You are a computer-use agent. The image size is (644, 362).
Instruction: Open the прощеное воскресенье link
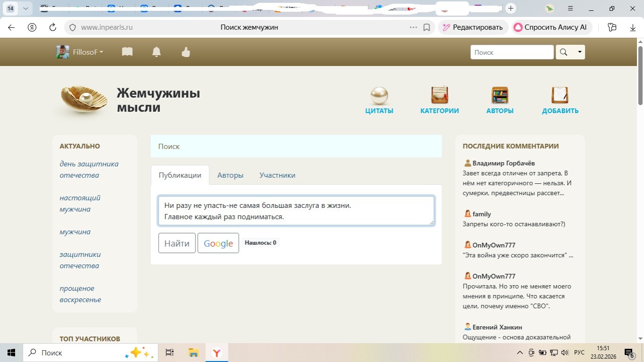[80, 294]
